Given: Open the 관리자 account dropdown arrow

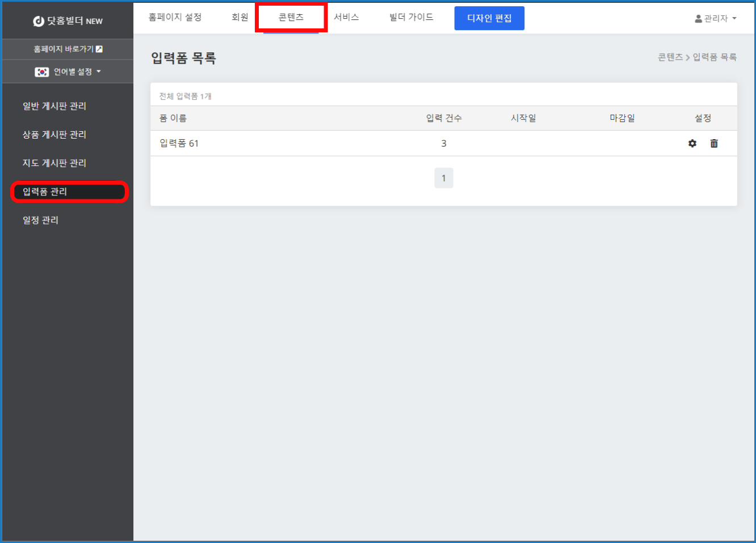Looking at the screenshot, I should point(734,19).
